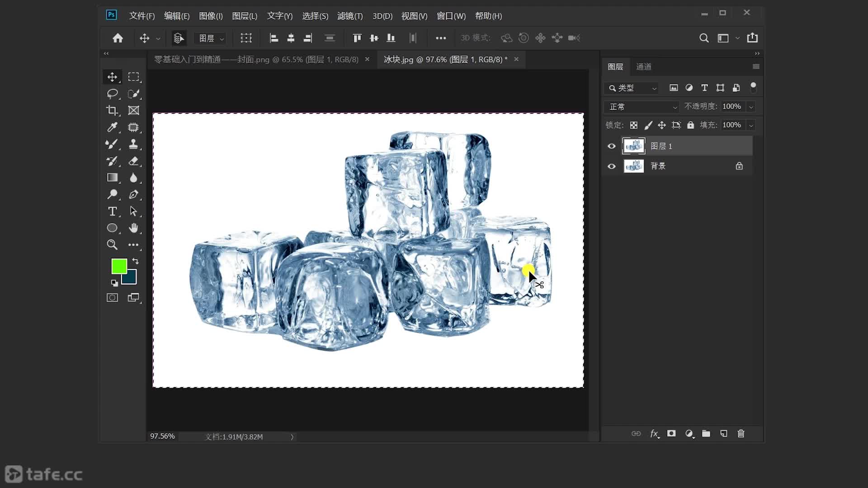The width and height of the screenshot is (868, 488).
Task: Open the 选择(S) menu
Action: [x=315, y=16]
